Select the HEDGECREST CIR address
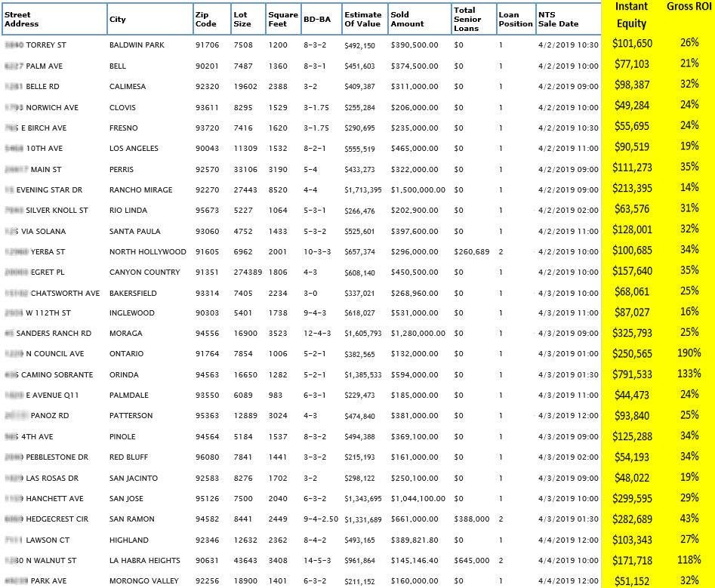715x588 pixels. pyautogui.click(x=47, y=519)
